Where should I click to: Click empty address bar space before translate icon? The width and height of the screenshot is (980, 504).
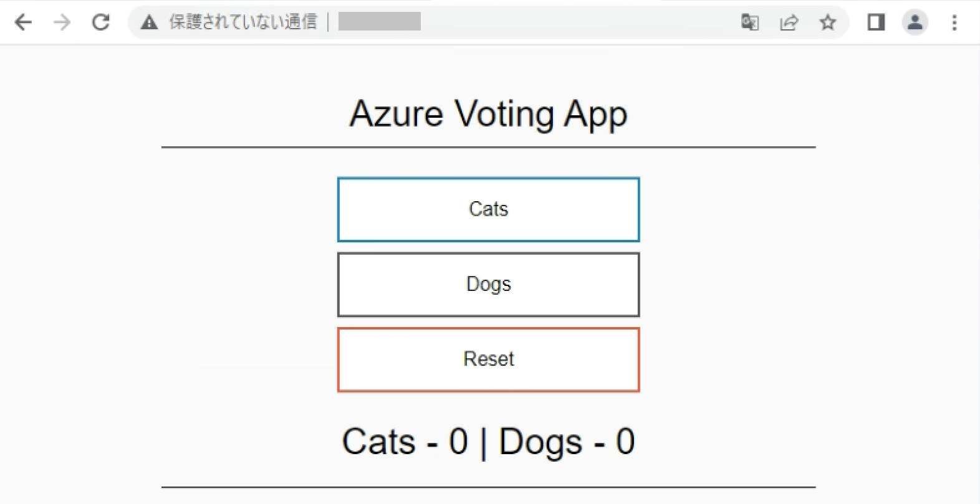click(580, 22)
